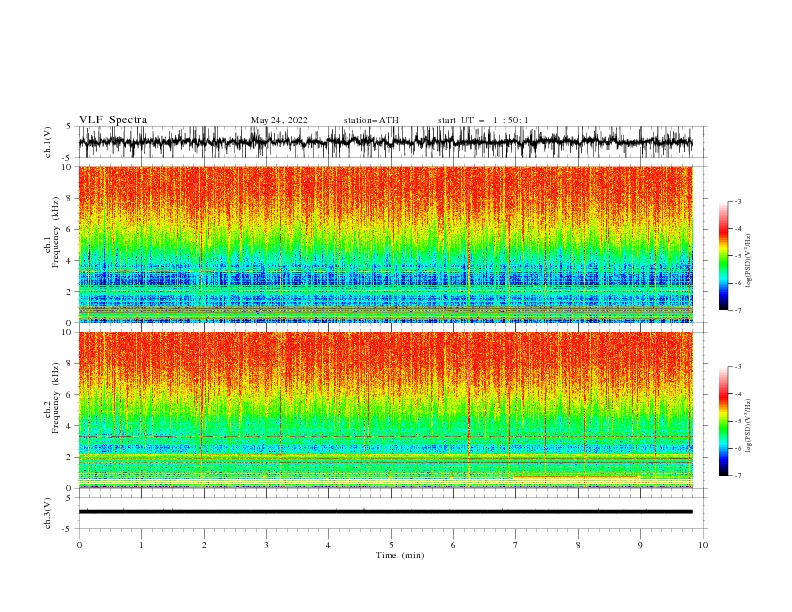Select the "May 24, 2022" date text
The height and width of the screenshot is (612, 792).
point(279,120)
